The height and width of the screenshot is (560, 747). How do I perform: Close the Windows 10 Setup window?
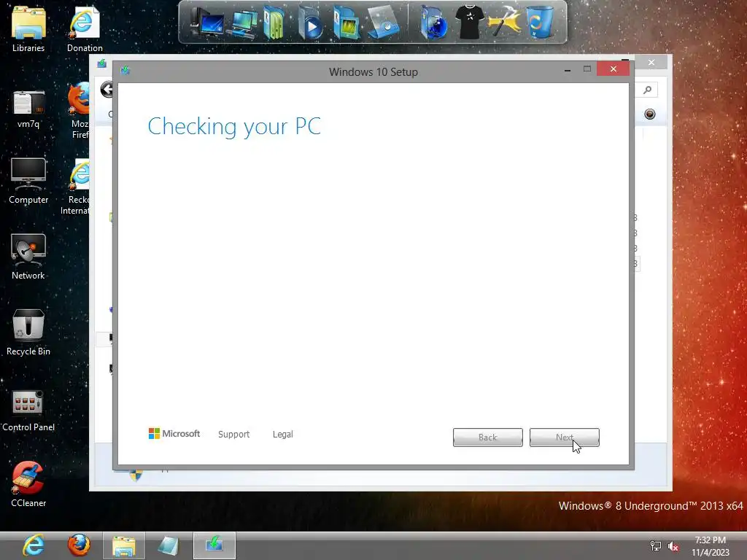click(x=613, y=69)
